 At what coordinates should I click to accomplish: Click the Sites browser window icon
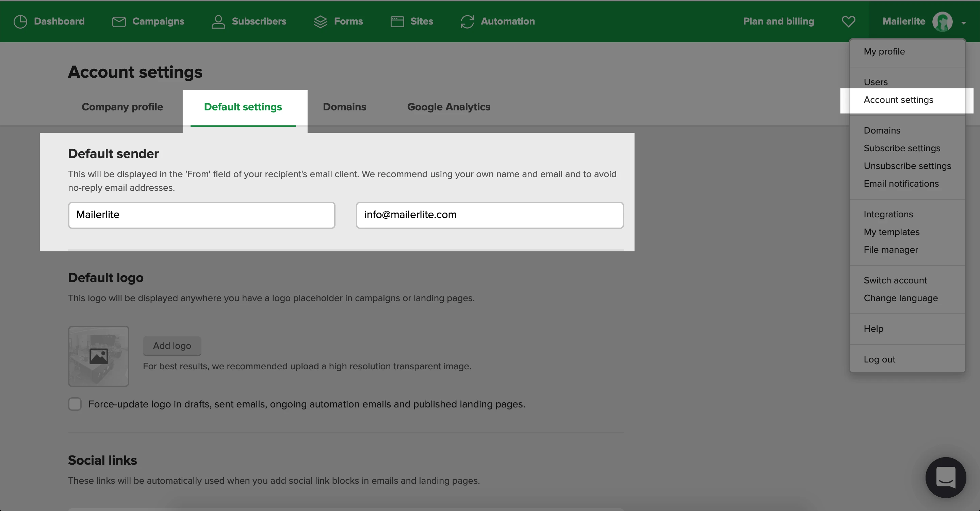(x=397, y=21)
